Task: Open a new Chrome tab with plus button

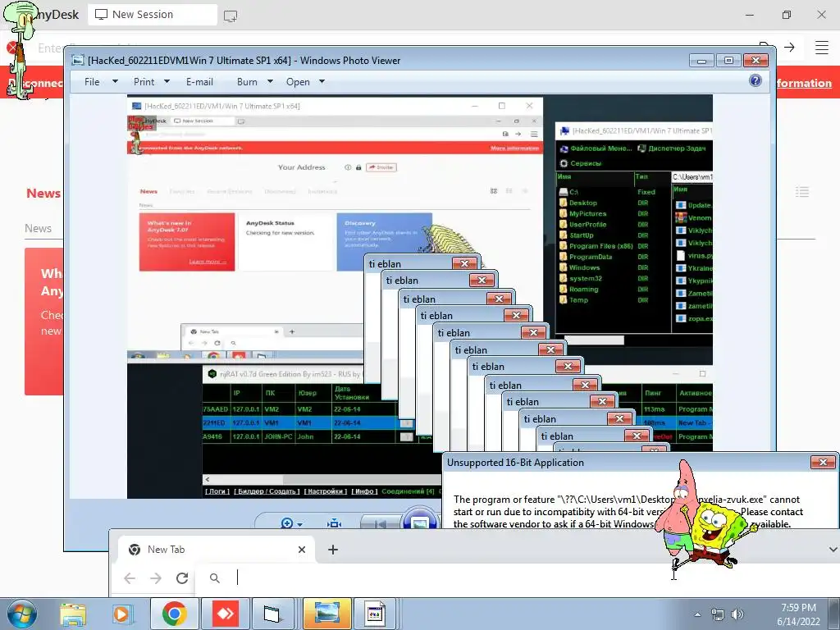Action: [333, 550]
